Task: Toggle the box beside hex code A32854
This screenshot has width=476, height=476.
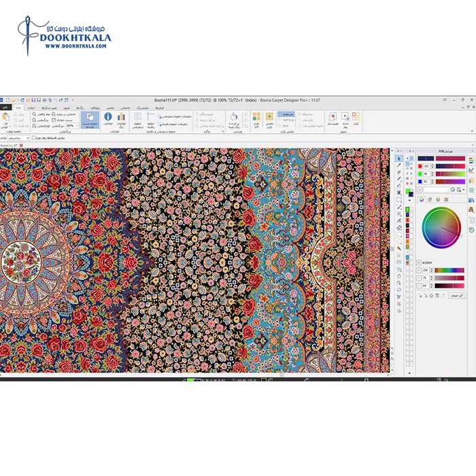Action: click(419, 262)
